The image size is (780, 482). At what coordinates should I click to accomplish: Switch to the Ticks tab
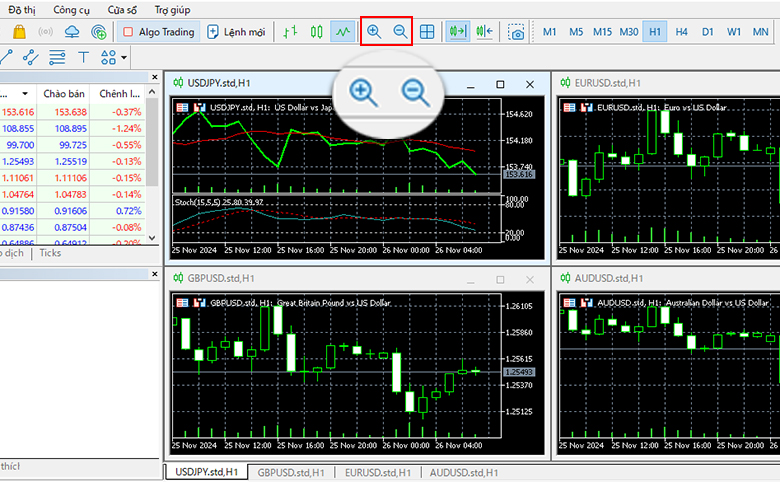coord(50,253)
